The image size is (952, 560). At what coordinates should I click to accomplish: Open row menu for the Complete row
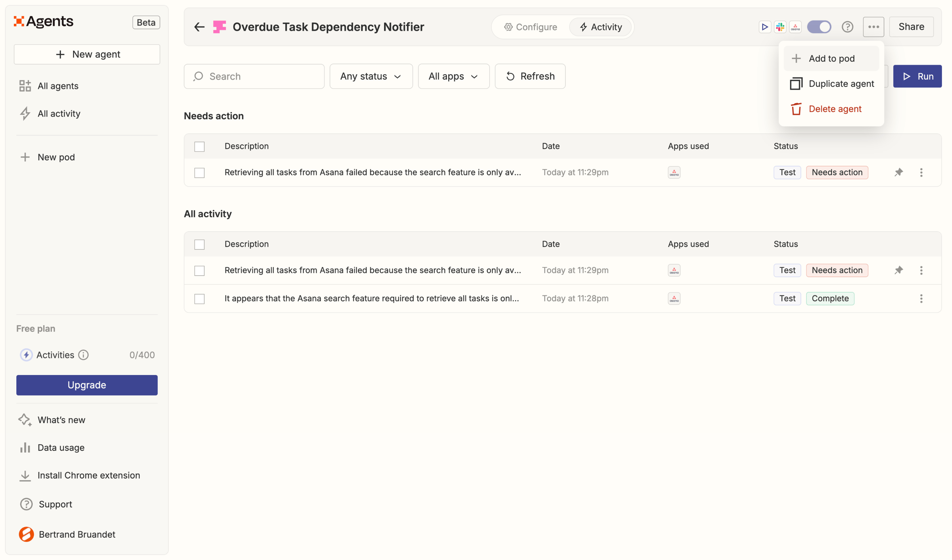pos(921,299)
